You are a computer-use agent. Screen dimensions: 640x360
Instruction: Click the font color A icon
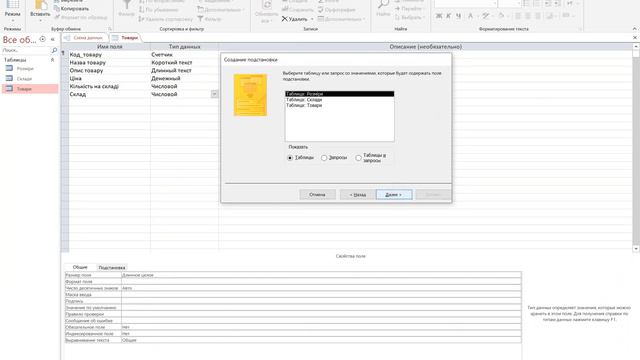coord(470,16)
